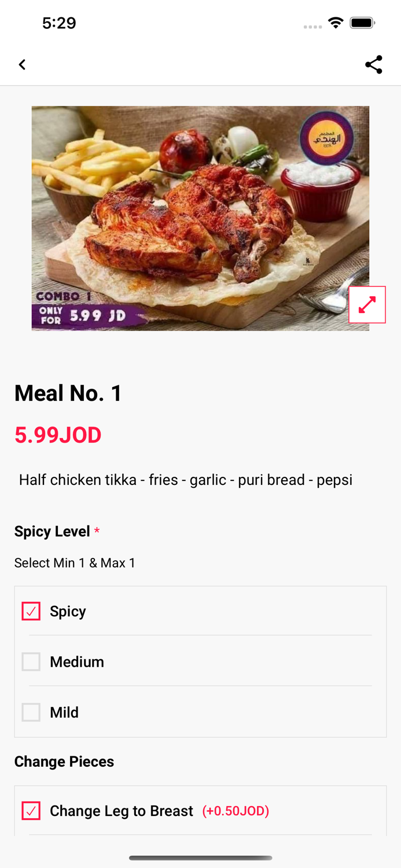The image size is (401, 868).
Task: Tap the battery indicator icon
Action: click(x=362, y=23)
